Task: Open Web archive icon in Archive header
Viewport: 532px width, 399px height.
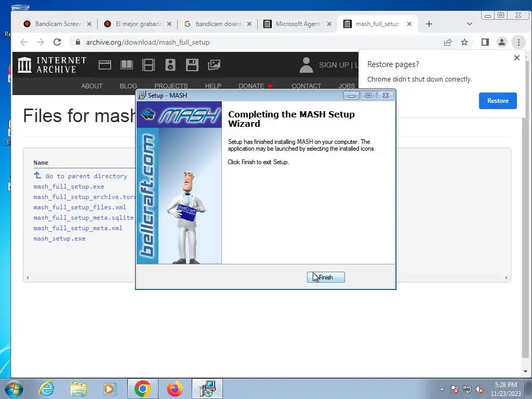Action: 105,65
